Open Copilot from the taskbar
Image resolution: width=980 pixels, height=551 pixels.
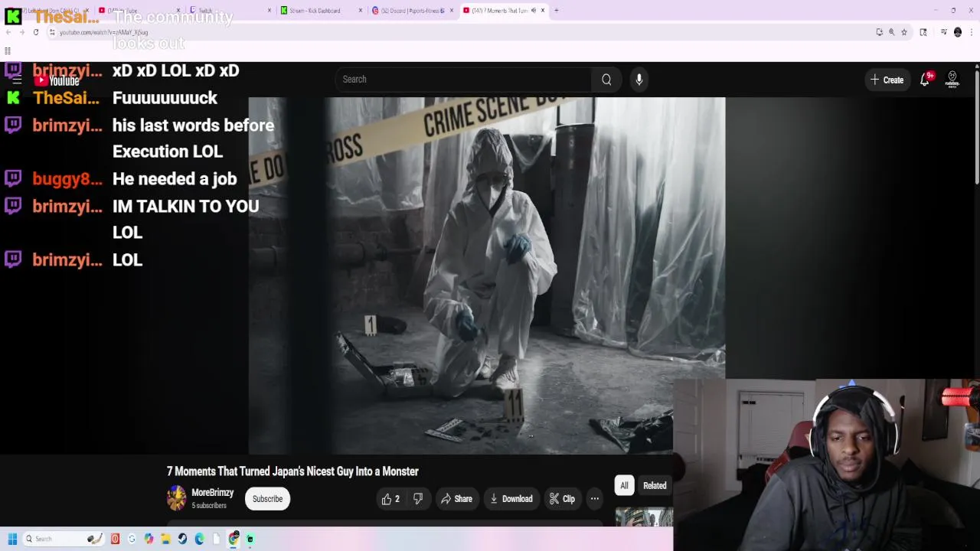pos(149,539)
